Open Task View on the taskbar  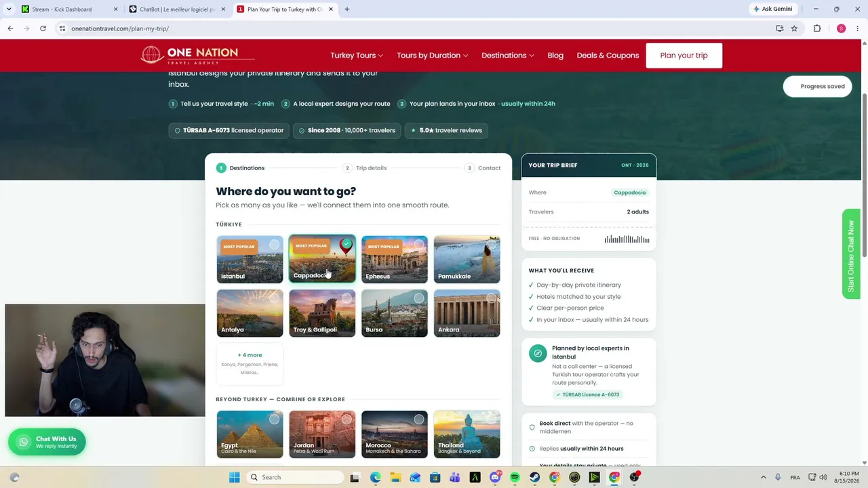pyautogui.click(x=354, y=477)
